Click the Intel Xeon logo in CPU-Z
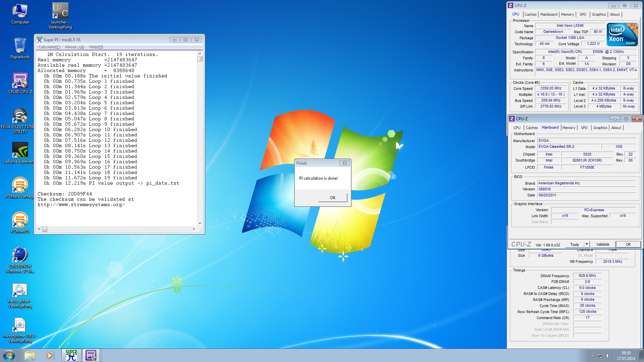This screenshot has height=362, width=644. point(623,35)
